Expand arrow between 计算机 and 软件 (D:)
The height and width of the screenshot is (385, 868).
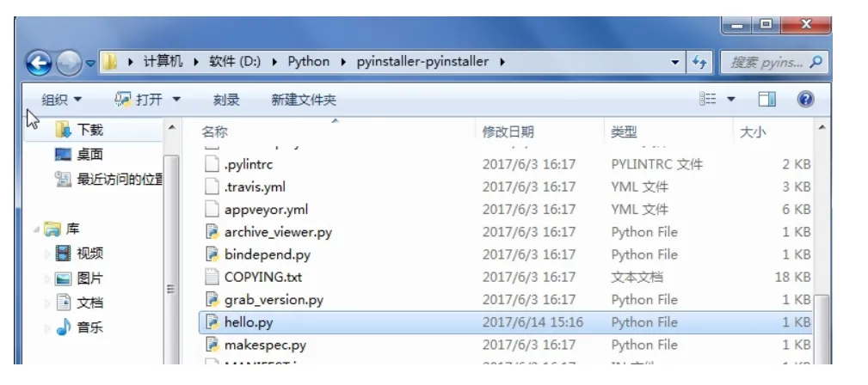[196, 62]
